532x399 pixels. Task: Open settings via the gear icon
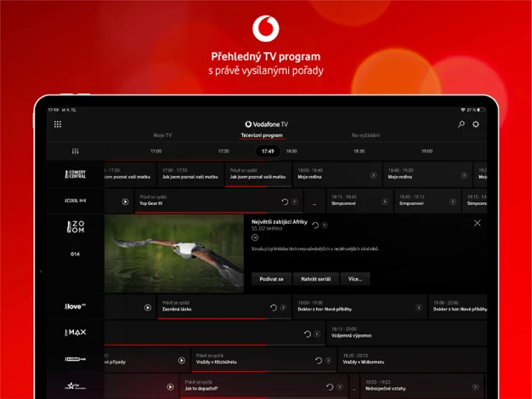coord(476,124)
